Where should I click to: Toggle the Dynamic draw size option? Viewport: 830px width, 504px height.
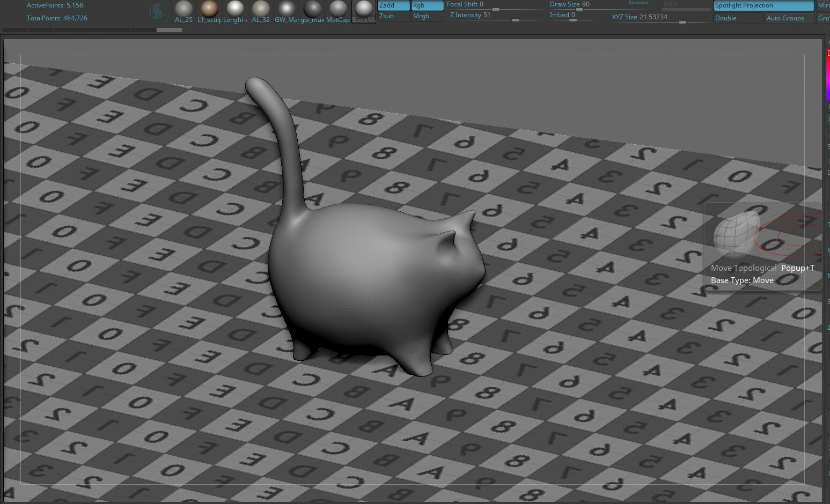coord(638,3)
